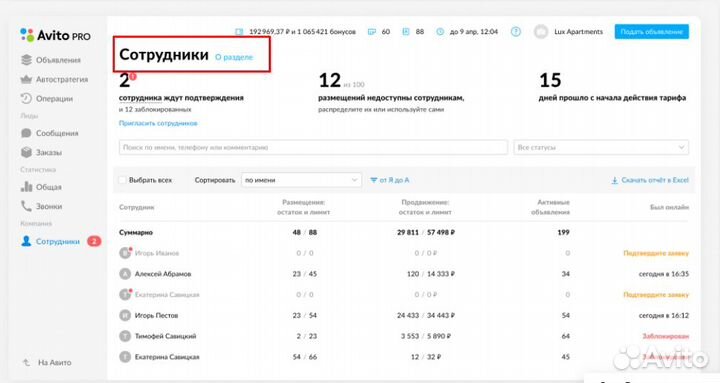Open the help question mark icon
Screen dimensions: 720x383
(x=516, y=32)
